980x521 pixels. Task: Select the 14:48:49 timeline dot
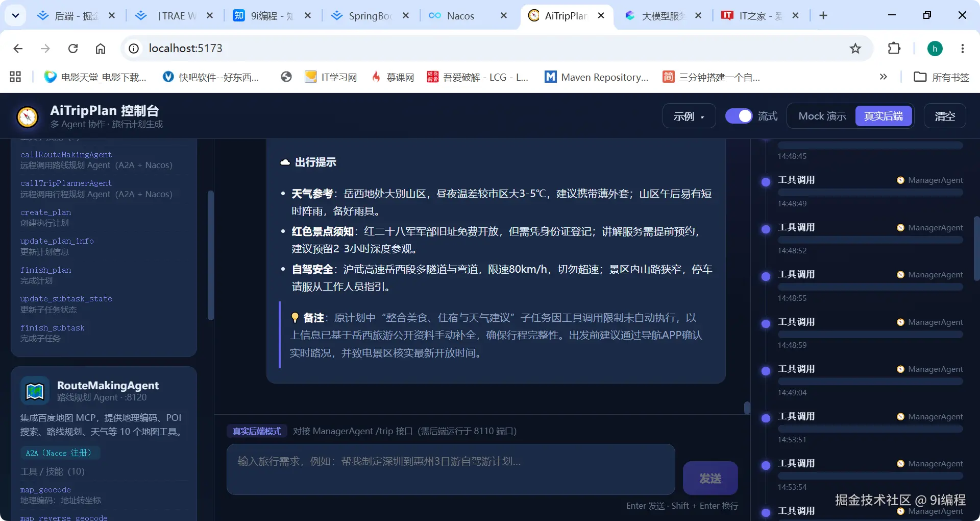(x=766, y=182)
